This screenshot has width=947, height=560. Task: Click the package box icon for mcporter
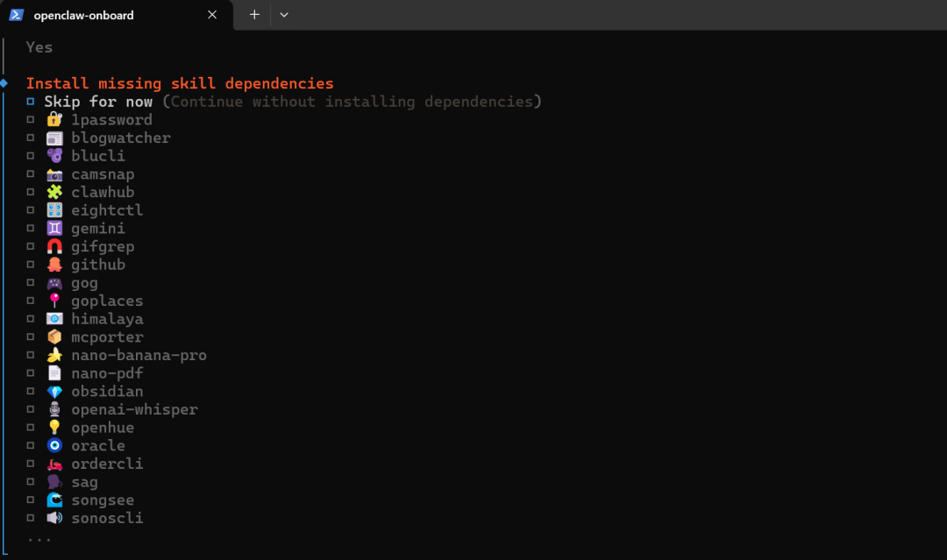54,337
